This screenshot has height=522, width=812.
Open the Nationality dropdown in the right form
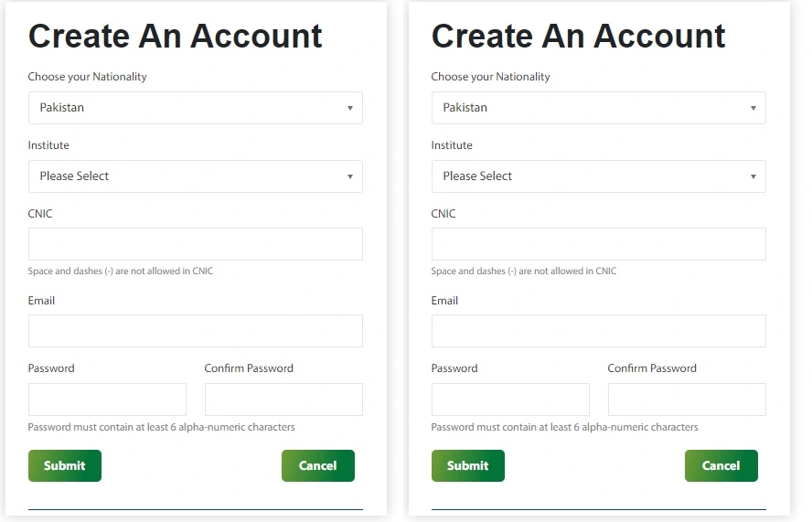click(x=598, y=108)
